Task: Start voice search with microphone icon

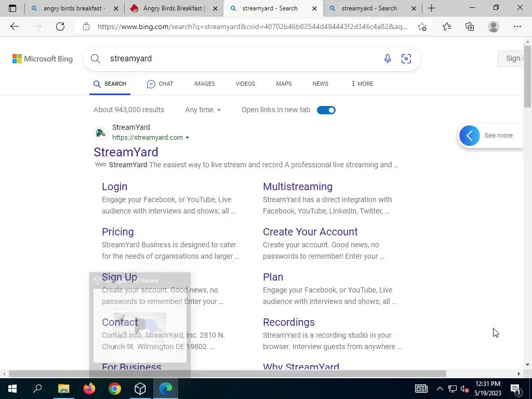Action: [388, 59]
